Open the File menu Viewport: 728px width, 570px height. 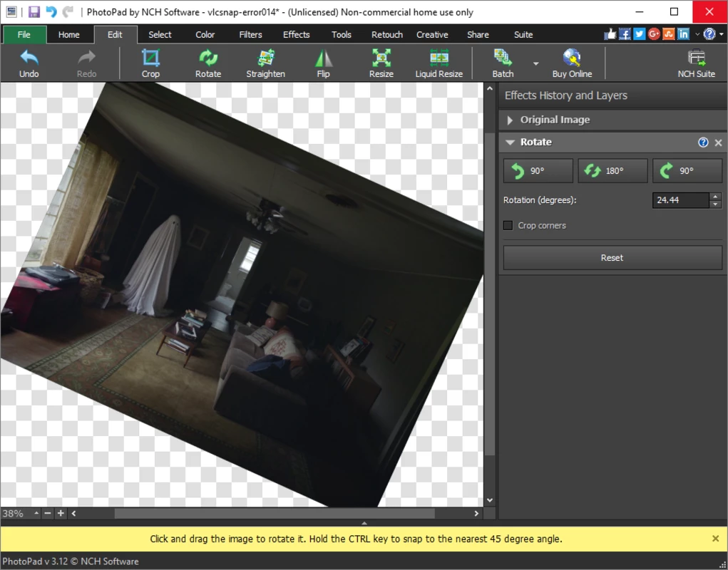click(x=24, y=35)
